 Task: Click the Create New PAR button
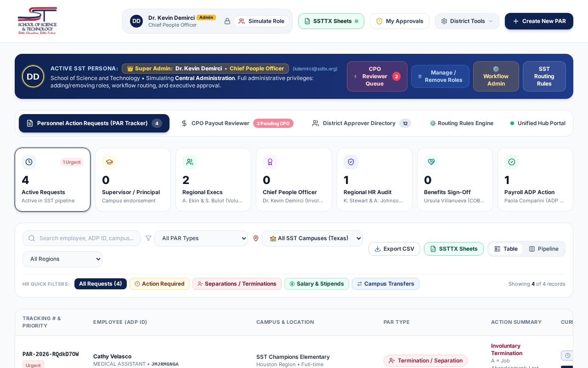click(x=539, y=21)
